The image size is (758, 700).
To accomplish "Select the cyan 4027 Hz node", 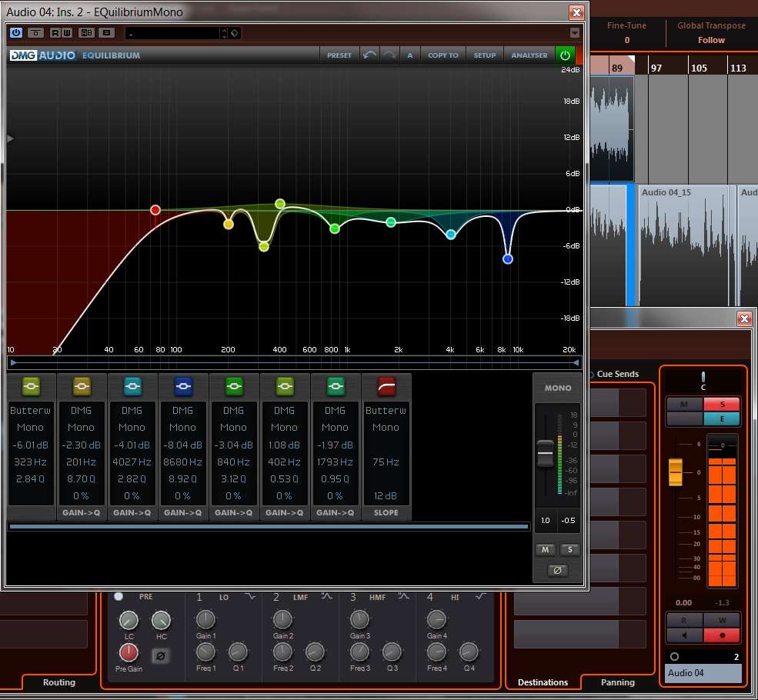I will pyautogui.click(x=450, y=235).
